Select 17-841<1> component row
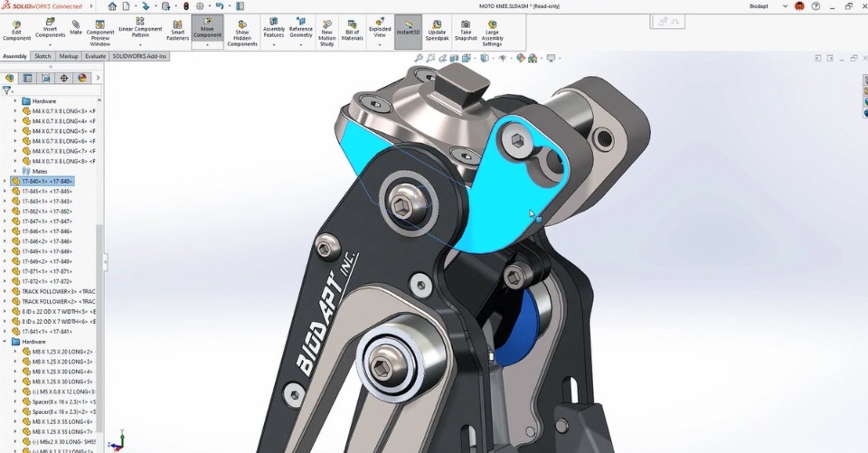This screenshot has width=868, height=453. coord(42,331)
